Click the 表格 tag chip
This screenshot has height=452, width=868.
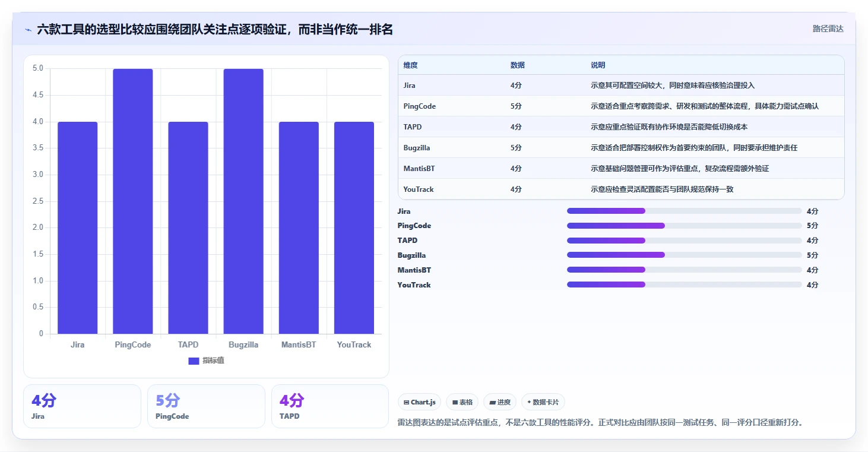pos(462,402)
